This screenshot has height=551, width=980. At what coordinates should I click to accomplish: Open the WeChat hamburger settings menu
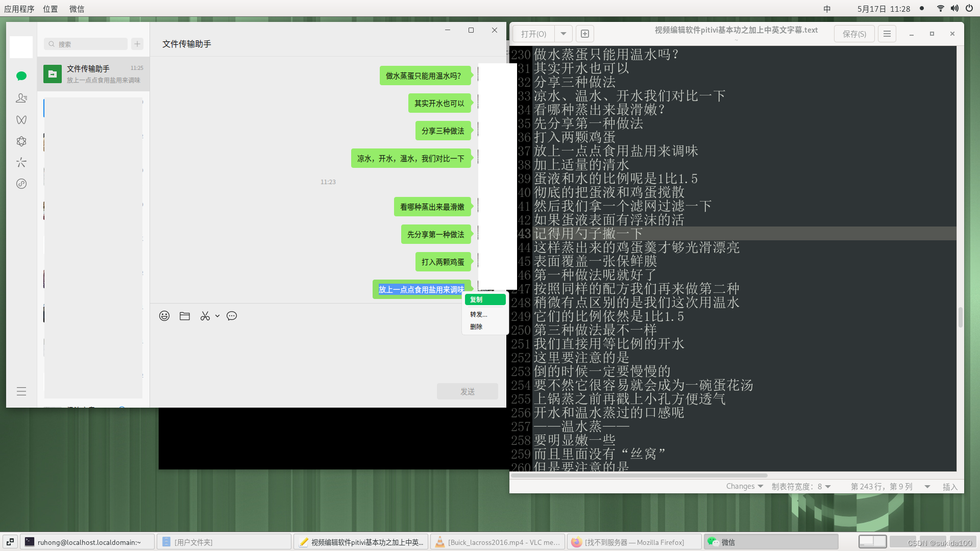21,391
